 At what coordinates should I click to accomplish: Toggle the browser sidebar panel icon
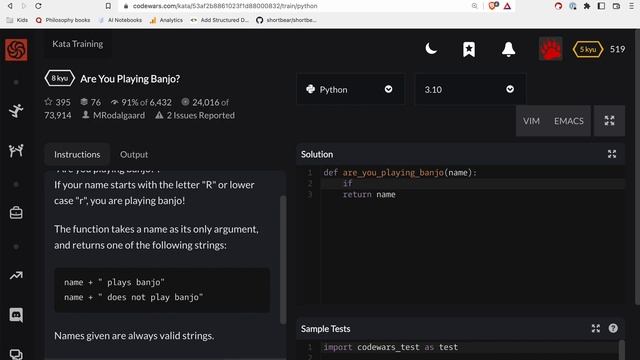[x=601, y=6]
